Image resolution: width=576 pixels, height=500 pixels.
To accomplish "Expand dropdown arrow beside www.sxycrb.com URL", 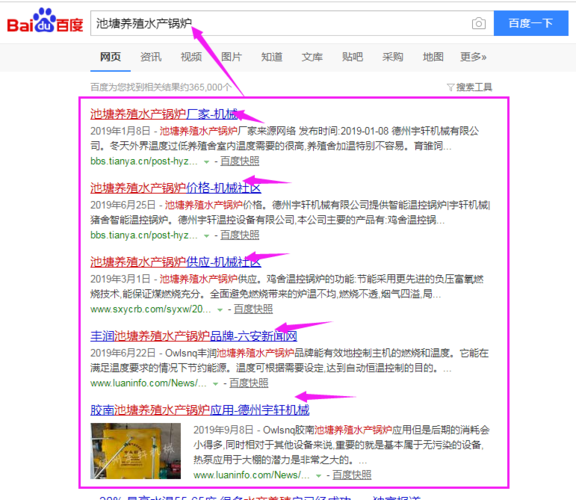I will 220,310.
